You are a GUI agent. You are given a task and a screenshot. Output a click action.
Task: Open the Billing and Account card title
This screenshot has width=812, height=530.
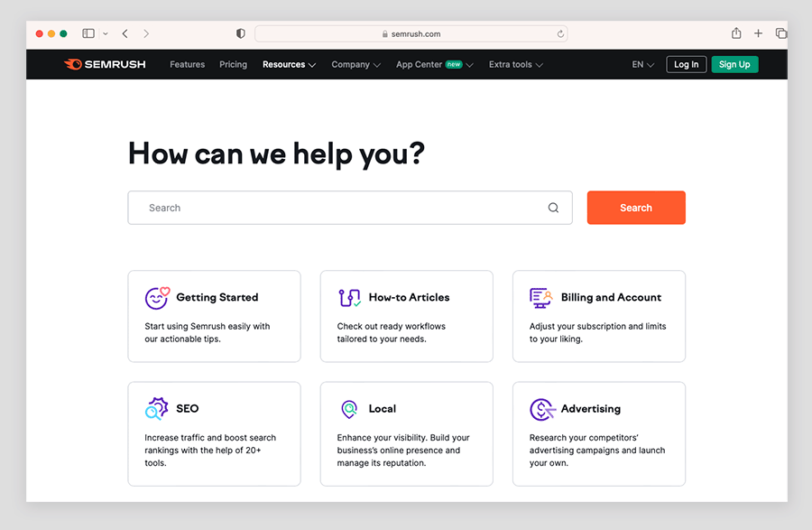tap(611, 297)
